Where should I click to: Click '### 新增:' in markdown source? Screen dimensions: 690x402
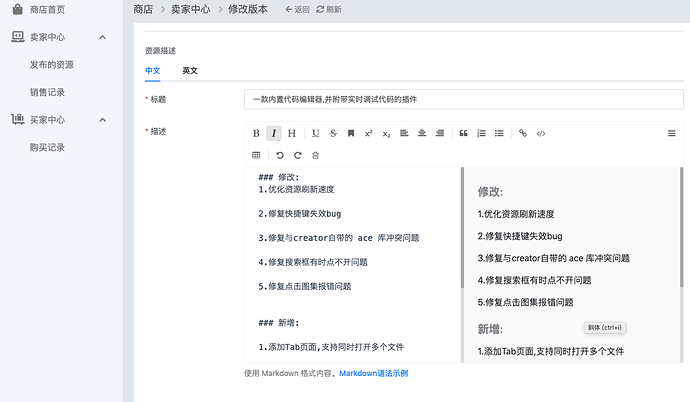(279, 323)
